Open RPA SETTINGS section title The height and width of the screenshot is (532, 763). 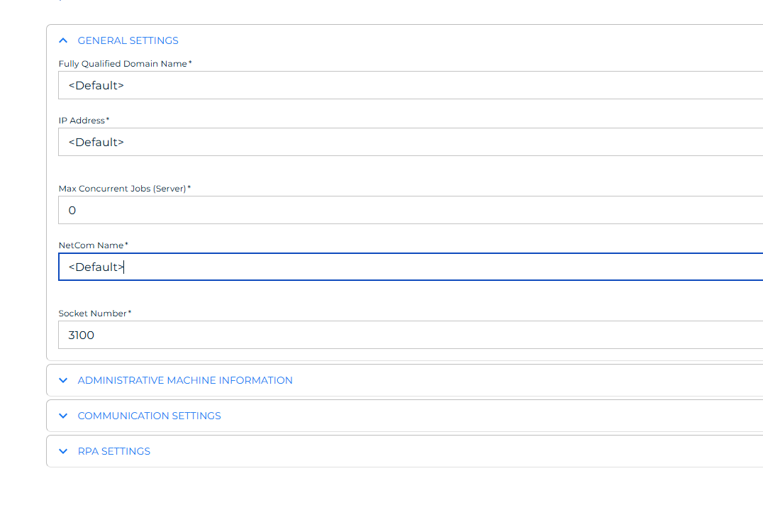[x=114, y=451]
